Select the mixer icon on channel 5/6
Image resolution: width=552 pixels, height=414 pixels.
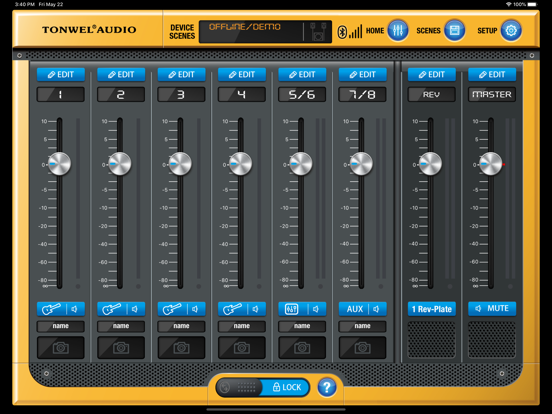click(x=292, y=309)
